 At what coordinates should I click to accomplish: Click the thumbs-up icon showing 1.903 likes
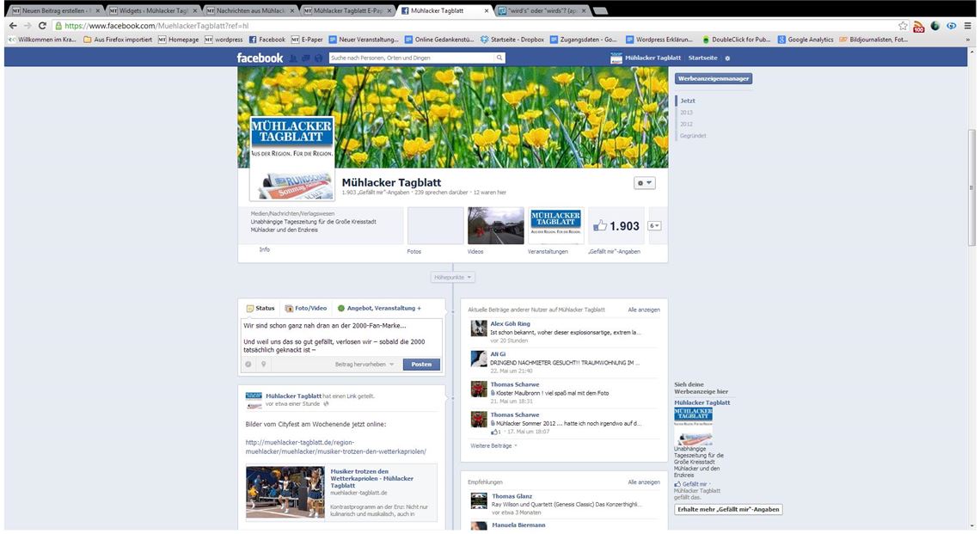[600, 225]
